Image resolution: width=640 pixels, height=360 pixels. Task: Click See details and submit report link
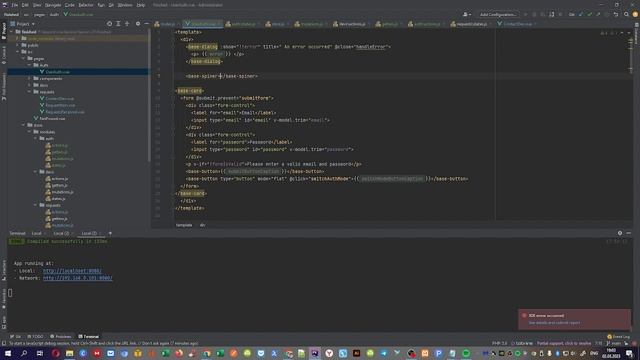554,323
